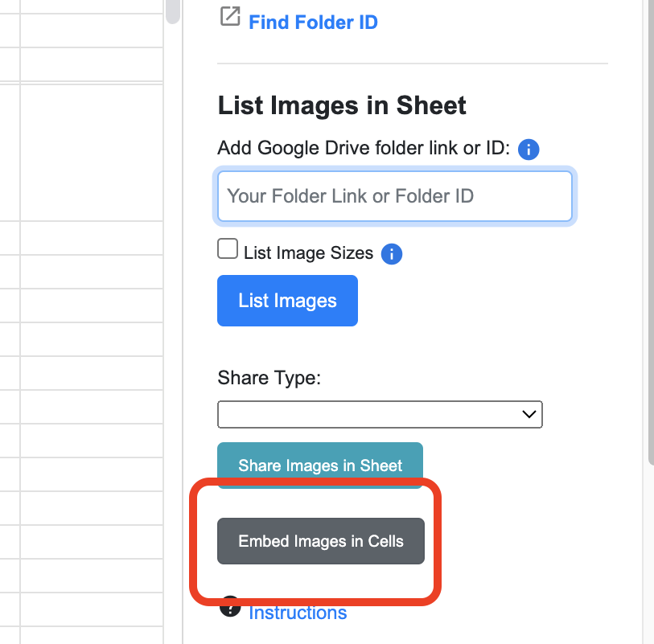Click the Share Images in Sheet button
The width and height of the screenshot is (654, 644).
tap(320, 466)
